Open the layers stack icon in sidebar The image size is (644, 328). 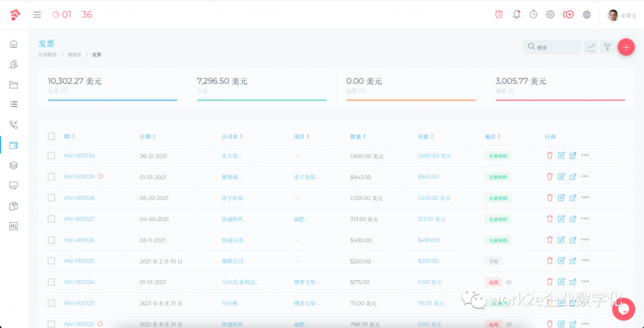pyautogui.click(x=14, y=165)
